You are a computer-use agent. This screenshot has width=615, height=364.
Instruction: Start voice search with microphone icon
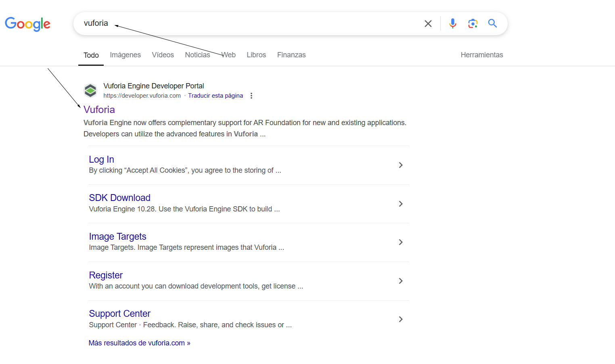pos(452,24)
